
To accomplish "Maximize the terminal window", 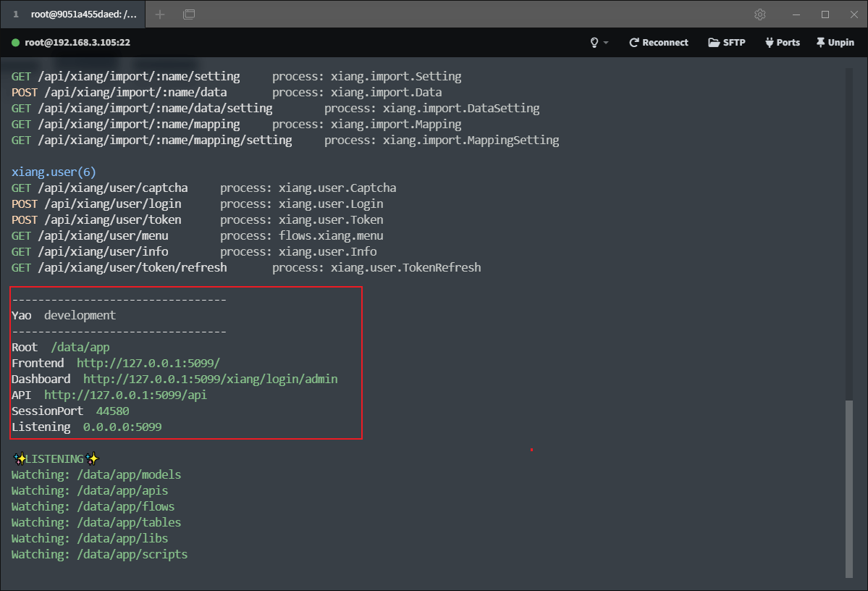I will pos(825,14).
